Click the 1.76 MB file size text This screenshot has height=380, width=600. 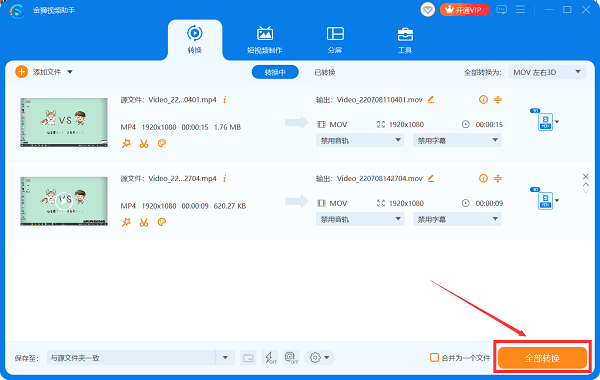[227, 127]
